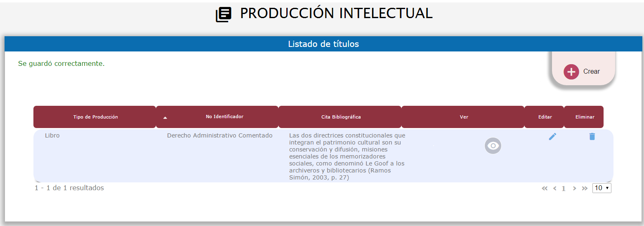
Task: Go to the previous results page
Action: click(554, 189)
